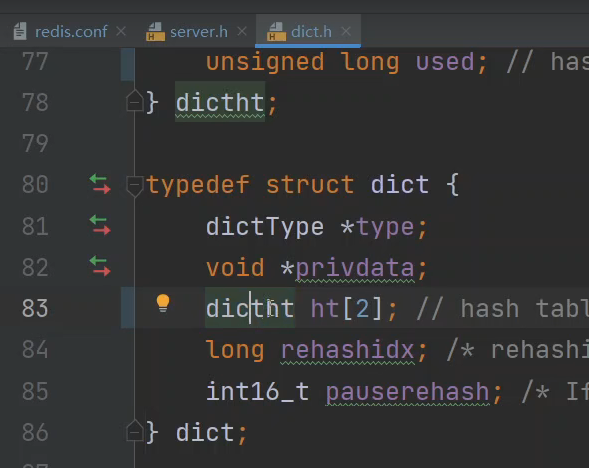This screenshot has height=468, width=589.
Task: Click the dict.h header file icon
Action: [276, 32]
